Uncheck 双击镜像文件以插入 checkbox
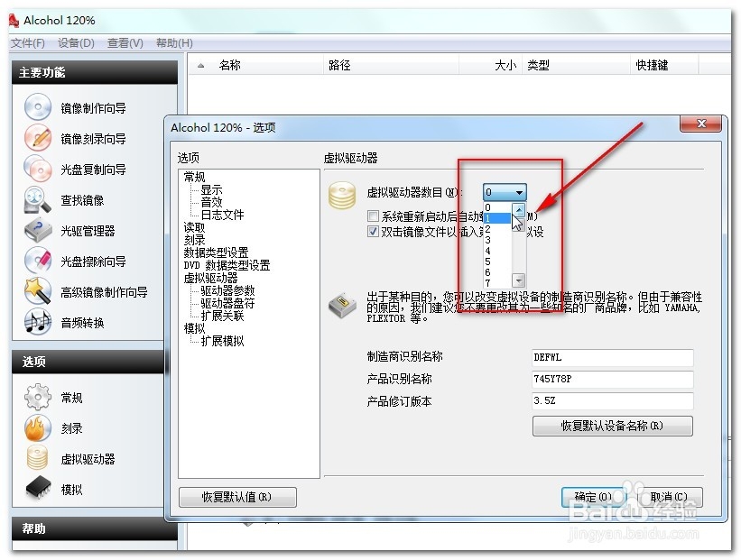 (373, 232)
